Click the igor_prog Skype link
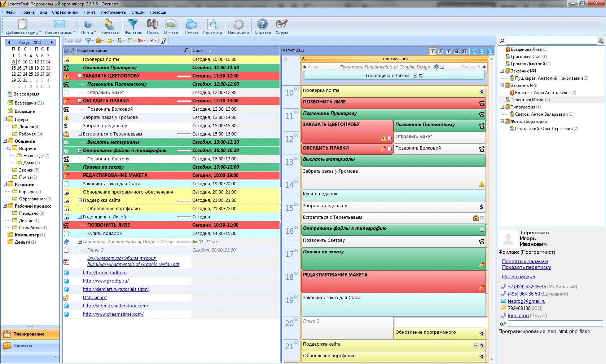 518,315
